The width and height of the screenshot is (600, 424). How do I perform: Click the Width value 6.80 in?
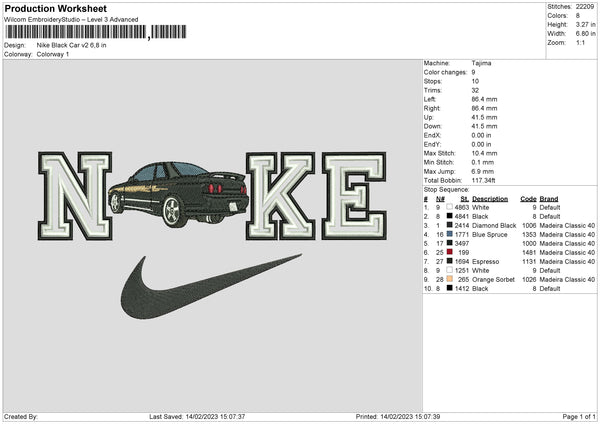(586, 34)
